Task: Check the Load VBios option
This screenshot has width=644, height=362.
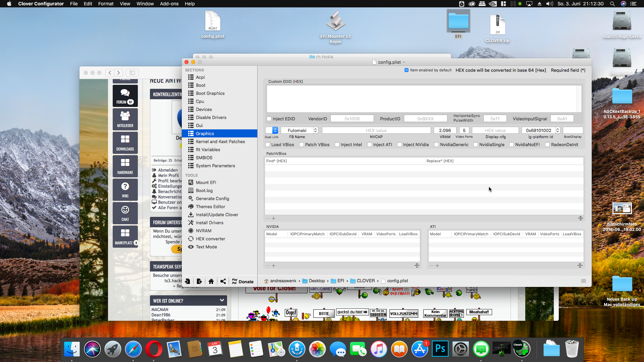Action: (x=268, y=144)
